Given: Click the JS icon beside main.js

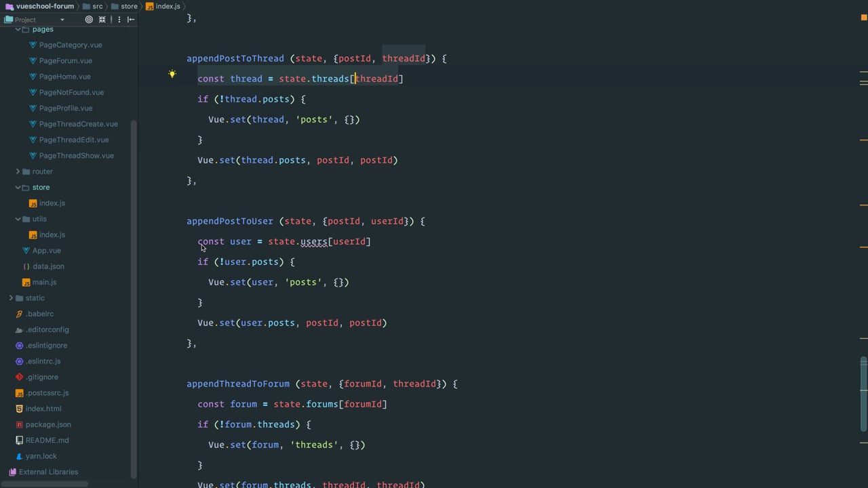Looking at the screenshot, I should (26, 282).
